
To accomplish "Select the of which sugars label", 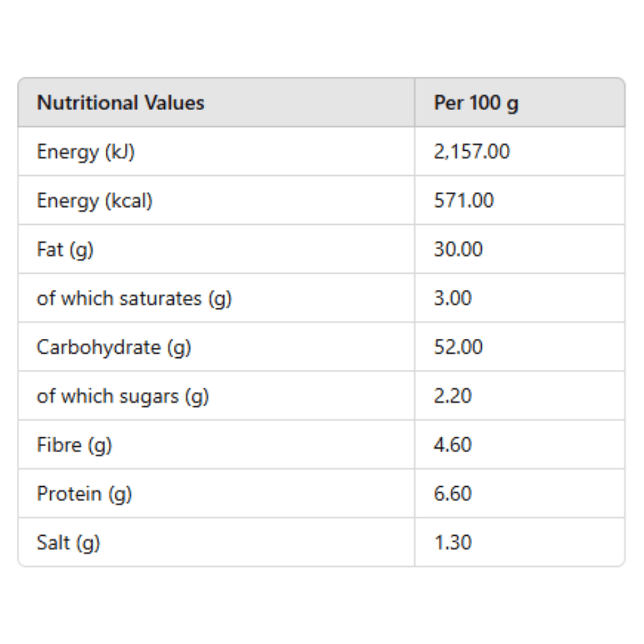I will [x=123, y=396].
